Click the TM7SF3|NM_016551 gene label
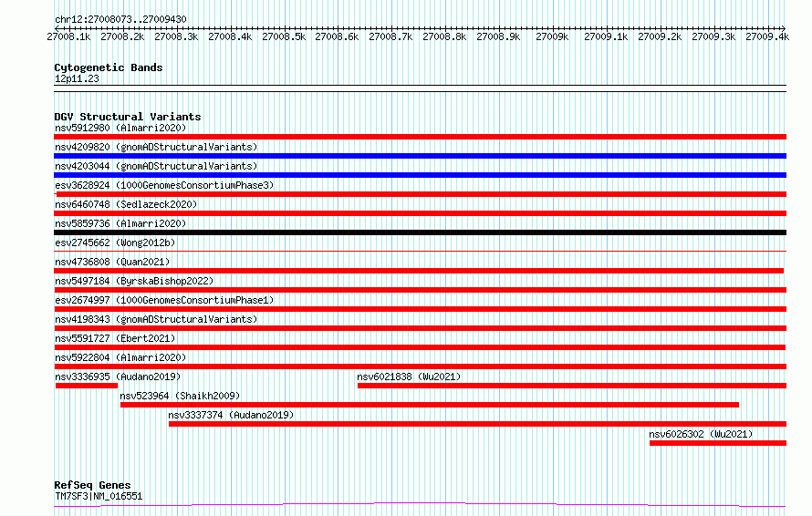Viewport: 812px width, 516px height. (x=99, y=496)
